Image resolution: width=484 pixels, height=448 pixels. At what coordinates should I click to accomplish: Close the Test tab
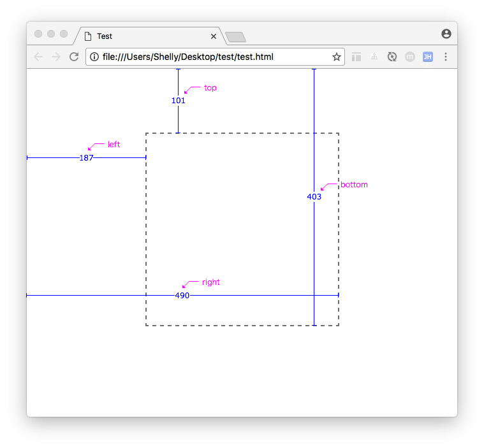(x=213, y=36)
